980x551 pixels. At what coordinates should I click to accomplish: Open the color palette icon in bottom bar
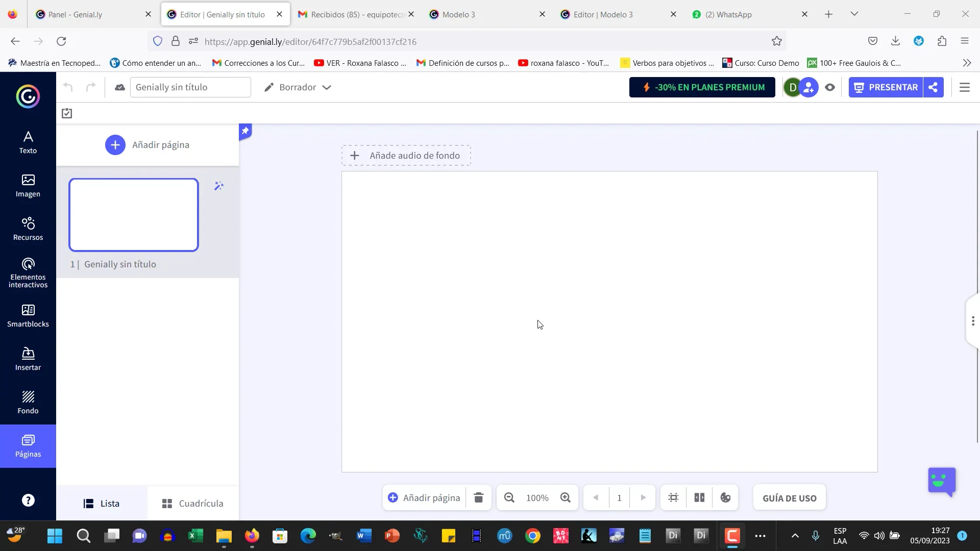(725, 497)
